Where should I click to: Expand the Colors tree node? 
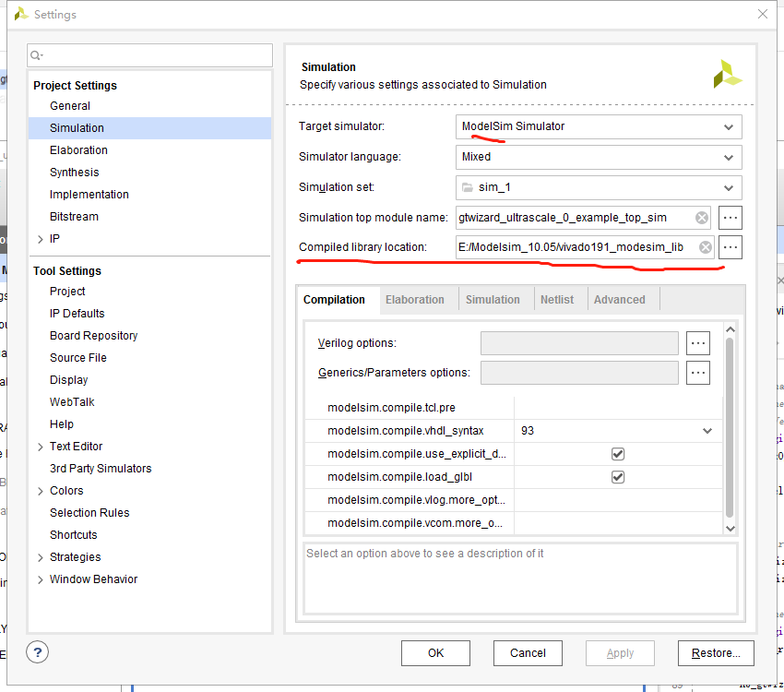pos(41,491)
